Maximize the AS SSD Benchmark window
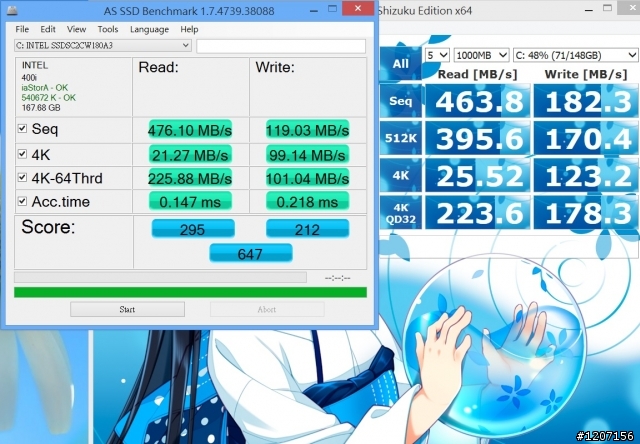This screenshot has width=640, height=444. pyautogui.click(x=333, y=9)
